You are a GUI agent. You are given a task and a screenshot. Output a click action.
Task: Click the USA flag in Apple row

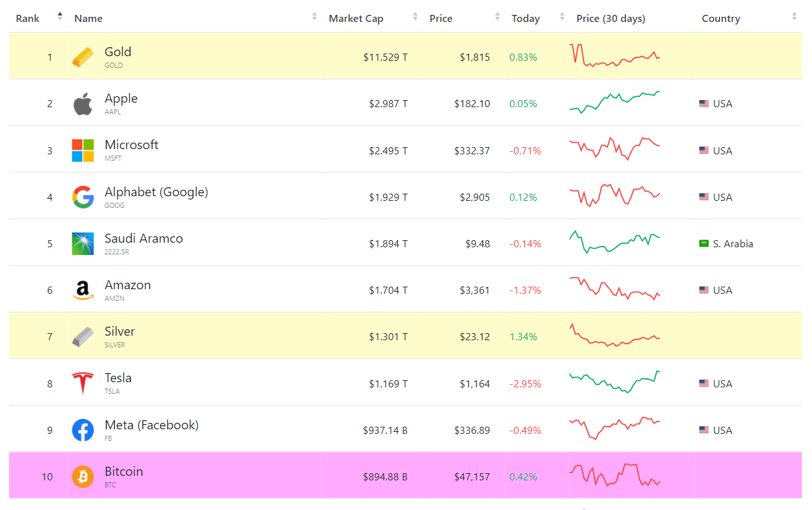pyautogui.click(x=704, y=104)
